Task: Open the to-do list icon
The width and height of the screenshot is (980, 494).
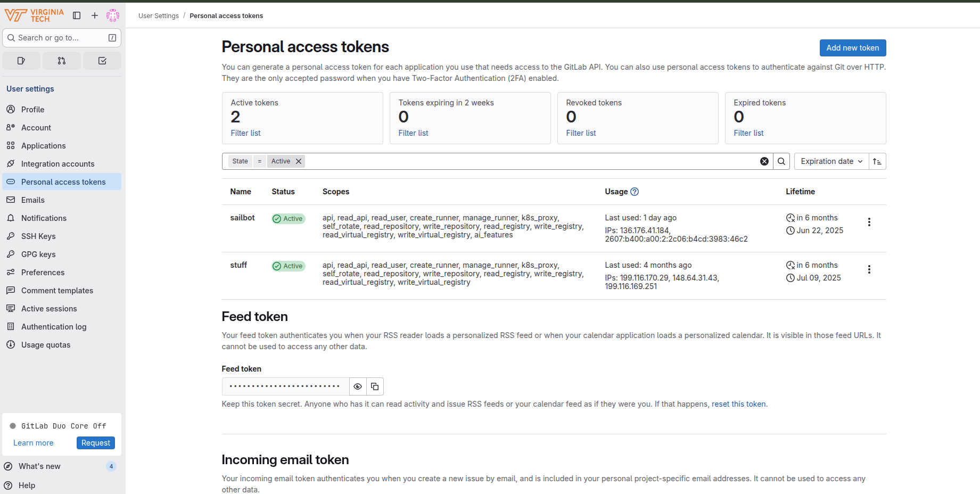Action: tap(102, 61)
